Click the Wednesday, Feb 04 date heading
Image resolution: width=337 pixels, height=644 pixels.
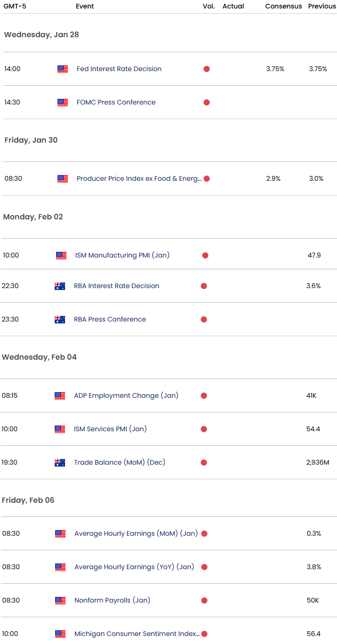39,357
